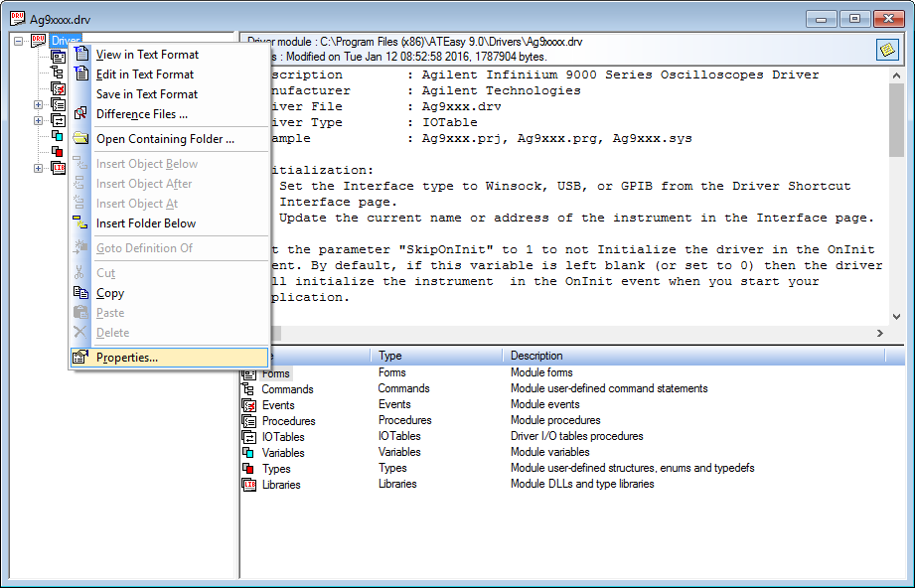Viewport: 915px width, 588px height.
Task: Click 'Module events' description cell
Action: tap(545, 404)
